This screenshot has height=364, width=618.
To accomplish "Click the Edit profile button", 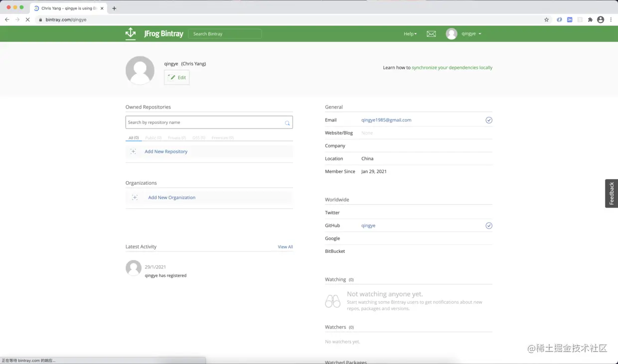I will pyautogui.click(x=177, y=77).
